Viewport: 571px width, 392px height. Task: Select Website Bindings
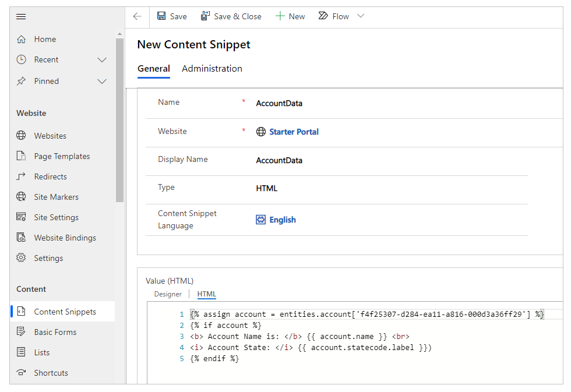pyautogui.click(x=64, y=237)
